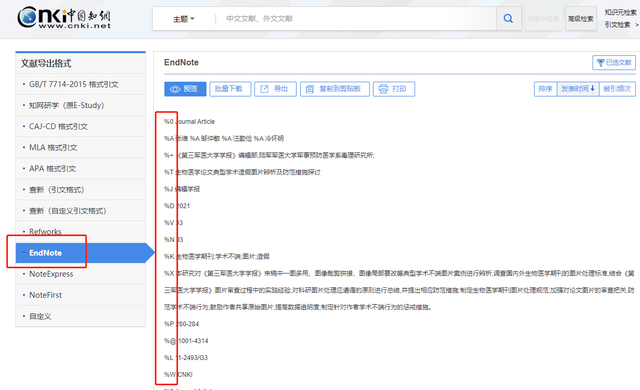Click the '%0 Journal Article' line

[x=189, y=122]
